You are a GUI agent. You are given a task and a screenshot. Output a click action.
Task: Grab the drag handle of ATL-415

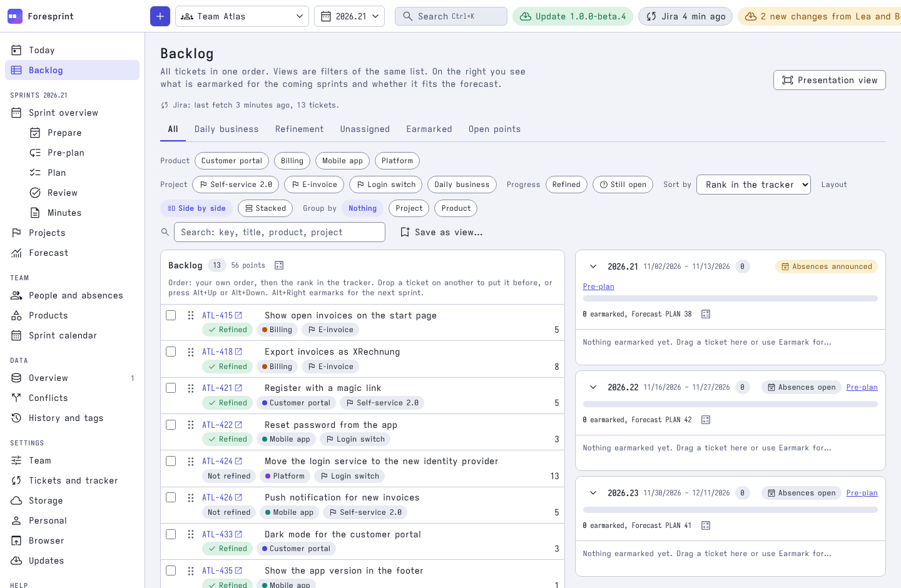(191, 315)
